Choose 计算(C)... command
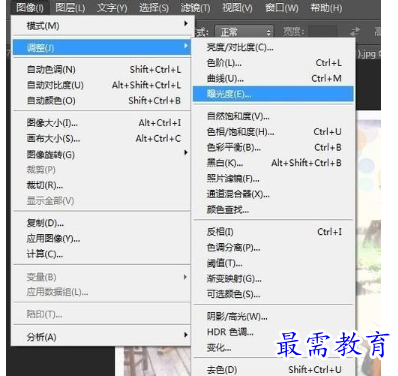Viewport: 398px width, 376px height. 102,254
